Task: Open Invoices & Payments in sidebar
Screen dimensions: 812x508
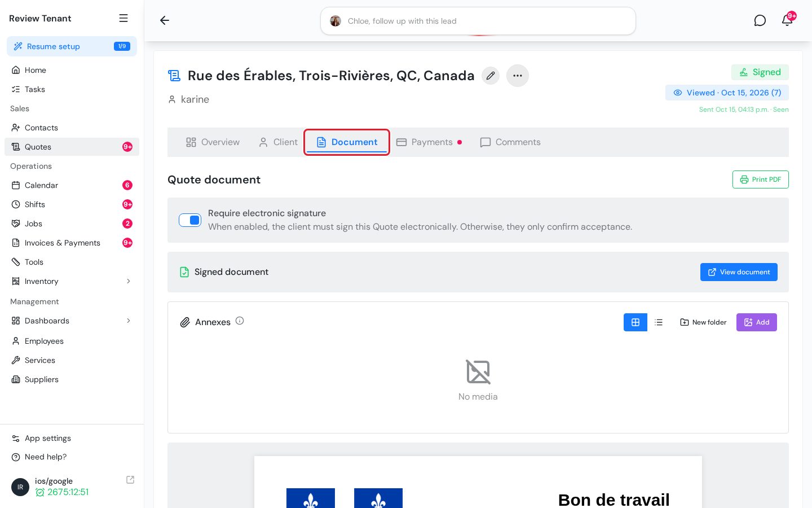Action: click(x=72, y=243)
